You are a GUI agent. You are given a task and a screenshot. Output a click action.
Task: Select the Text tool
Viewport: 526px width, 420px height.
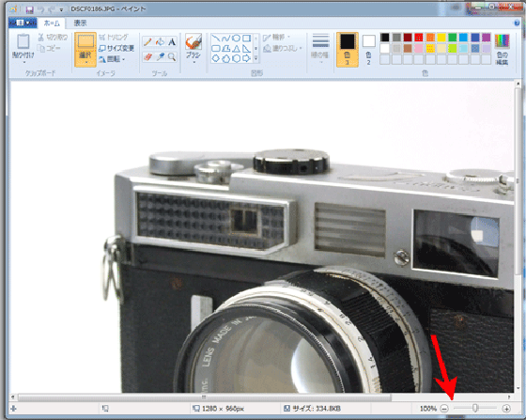point(172,42)
